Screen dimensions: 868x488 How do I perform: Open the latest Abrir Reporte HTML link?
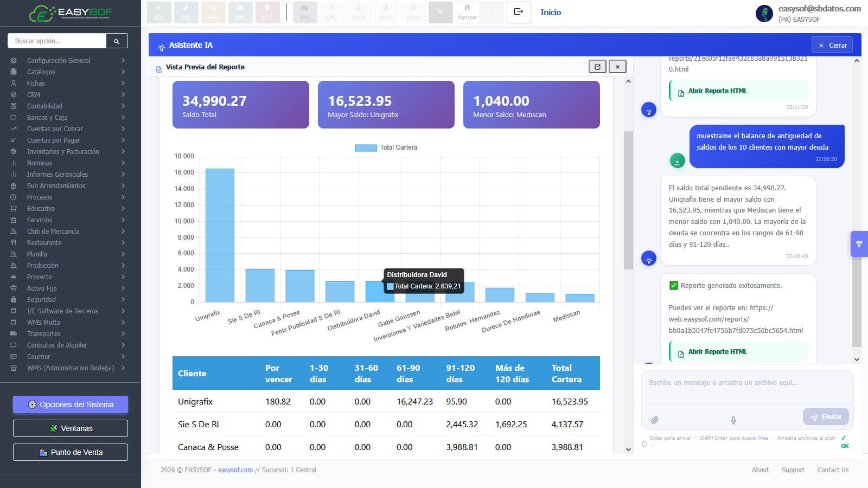click(x=717, y=352)
